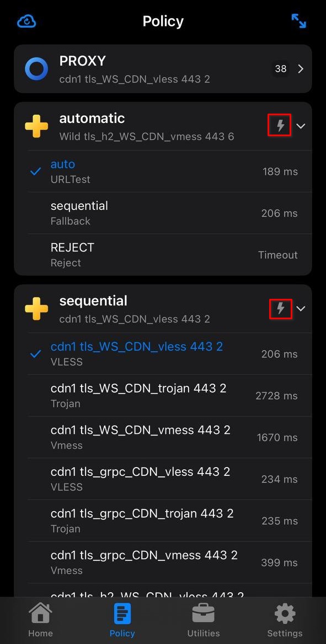The image size is (326, 644).
Task: Tap the fullscreen expand arrows icon
Action: pyautogui.click(x=298, y=20)
